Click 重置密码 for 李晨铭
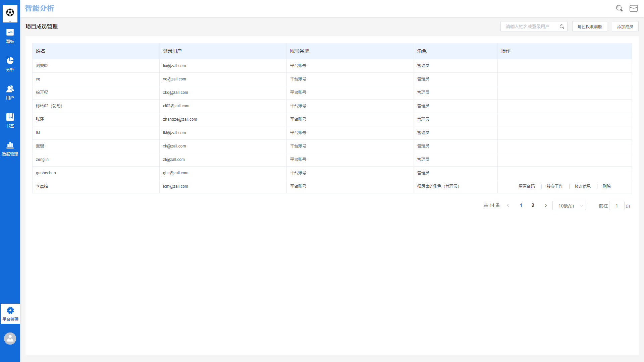The image size is (644, 362). point(527,186)
